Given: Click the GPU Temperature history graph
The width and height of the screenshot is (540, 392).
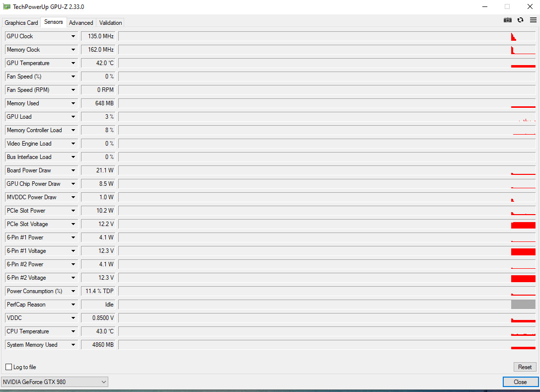Looking at the screenshot, I should click(x=327, y=63).
